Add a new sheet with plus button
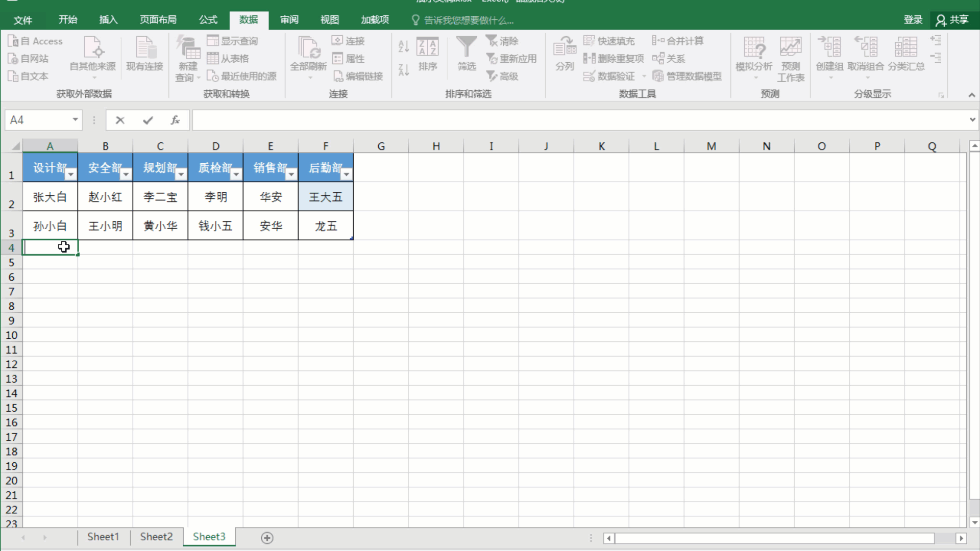This screenshot has height=551, width=980. pyautogui.click(x=267, y=538)
